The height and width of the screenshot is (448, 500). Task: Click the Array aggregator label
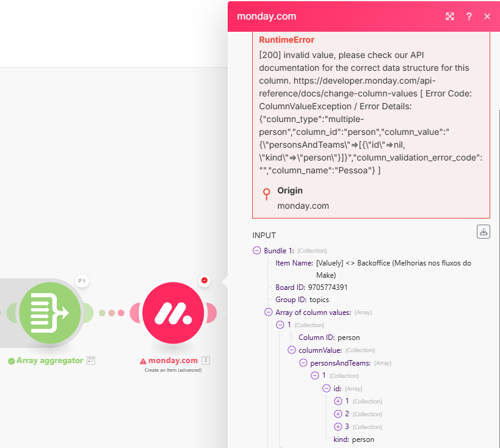click(x=49, y=361)
